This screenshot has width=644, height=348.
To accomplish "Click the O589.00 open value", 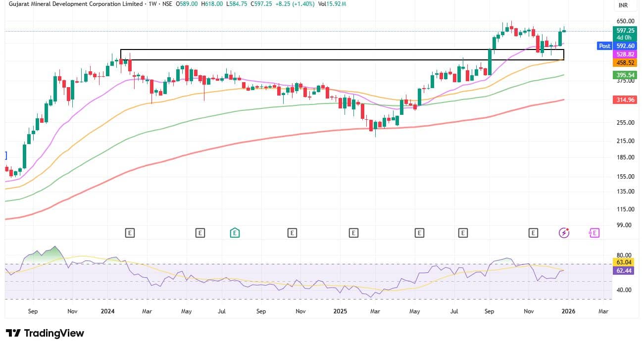I will coord(187,4).
